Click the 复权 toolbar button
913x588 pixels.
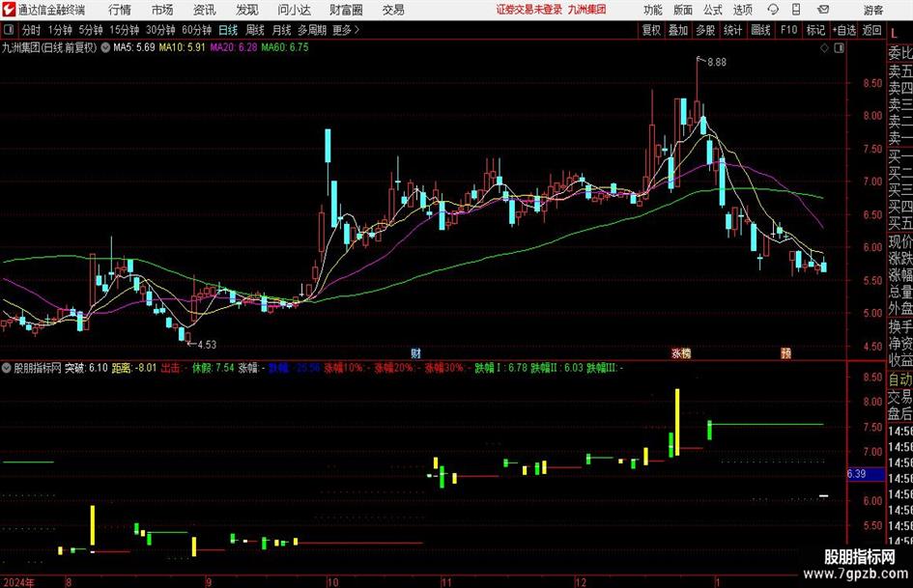(651, 30)
